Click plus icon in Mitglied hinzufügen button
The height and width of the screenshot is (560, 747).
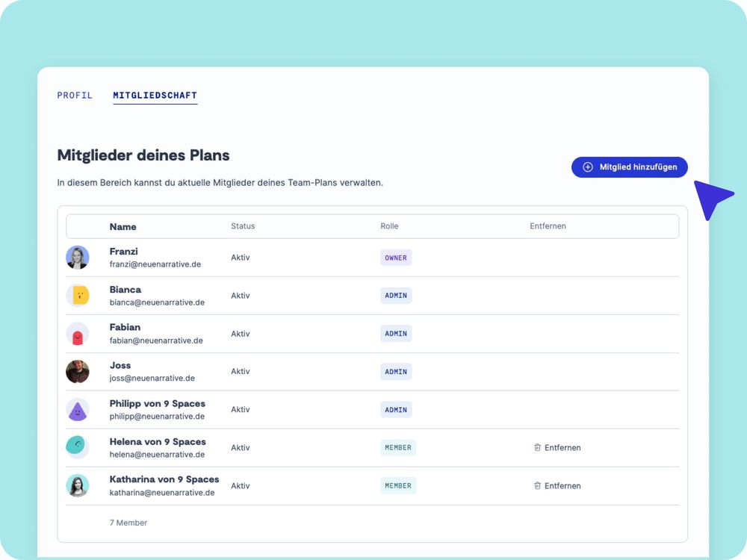(588, 167)
